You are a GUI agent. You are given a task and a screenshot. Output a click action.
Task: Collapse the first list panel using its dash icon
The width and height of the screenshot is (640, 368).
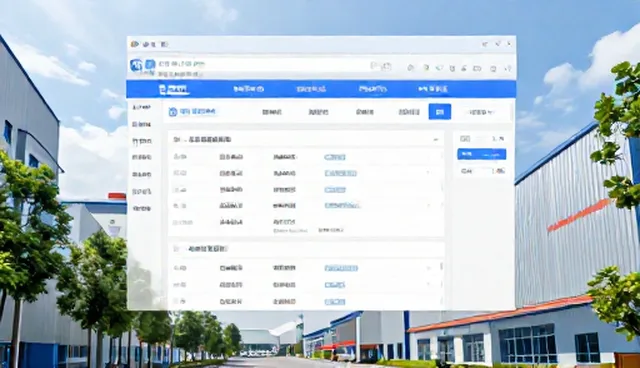coord(436,140)
